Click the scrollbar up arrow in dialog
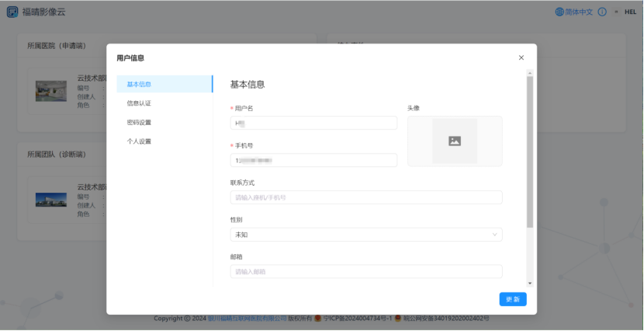 [530, 75]
